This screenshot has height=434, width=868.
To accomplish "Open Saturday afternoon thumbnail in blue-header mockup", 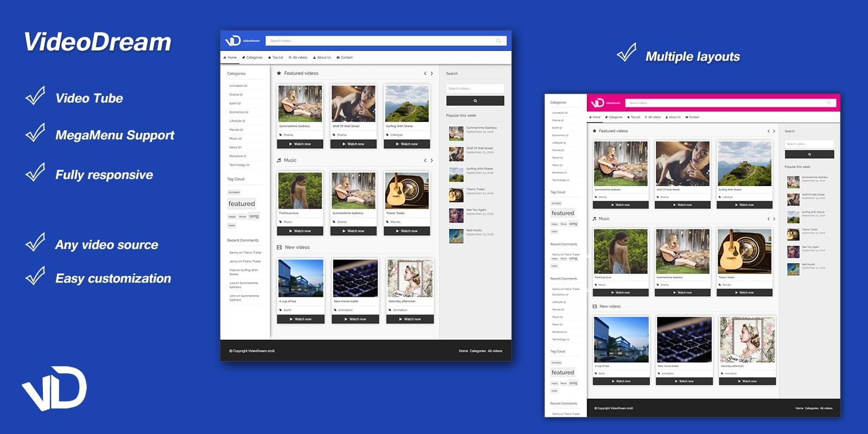I will tap(410, 278).
